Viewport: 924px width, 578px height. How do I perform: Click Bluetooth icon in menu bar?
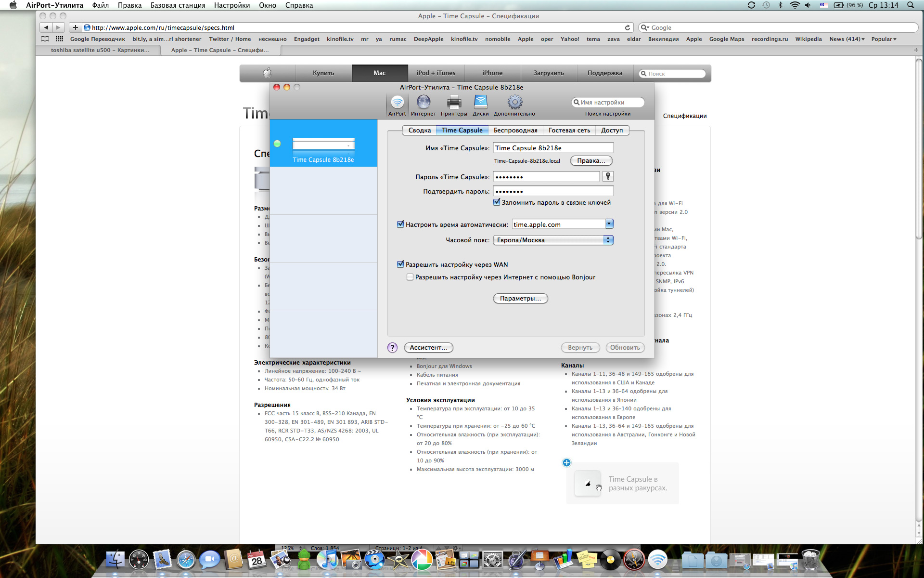781,5
